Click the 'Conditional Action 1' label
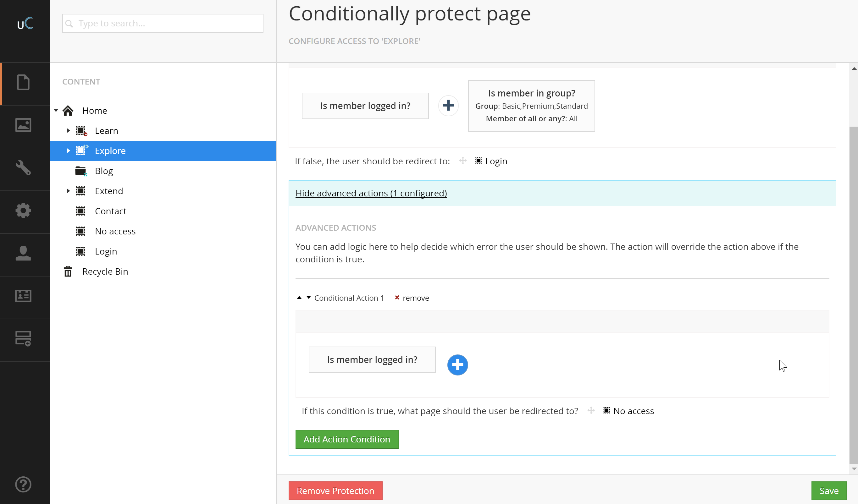 point(349,298)
